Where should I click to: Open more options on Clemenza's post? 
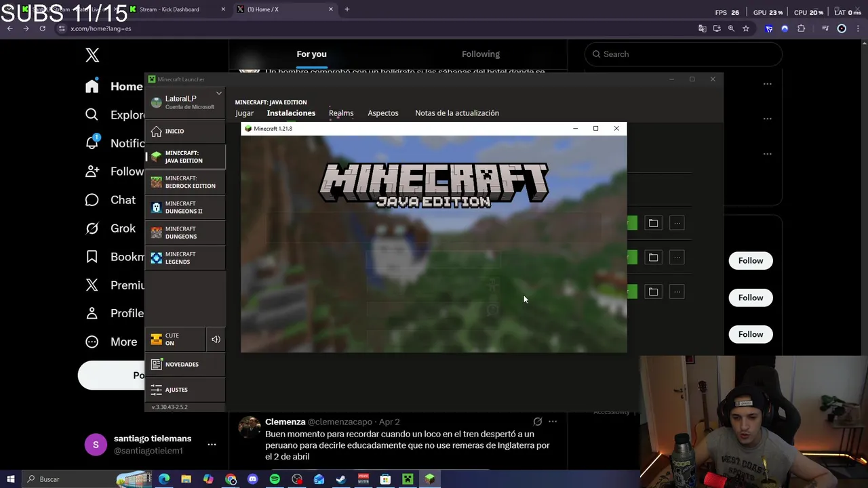(x=553, y=422)
